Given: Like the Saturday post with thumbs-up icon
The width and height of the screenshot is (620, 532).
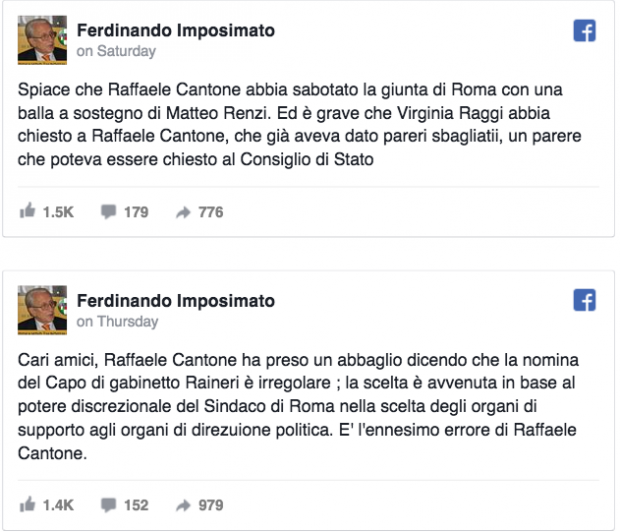Looking at the screenshot, I should 28,211.
